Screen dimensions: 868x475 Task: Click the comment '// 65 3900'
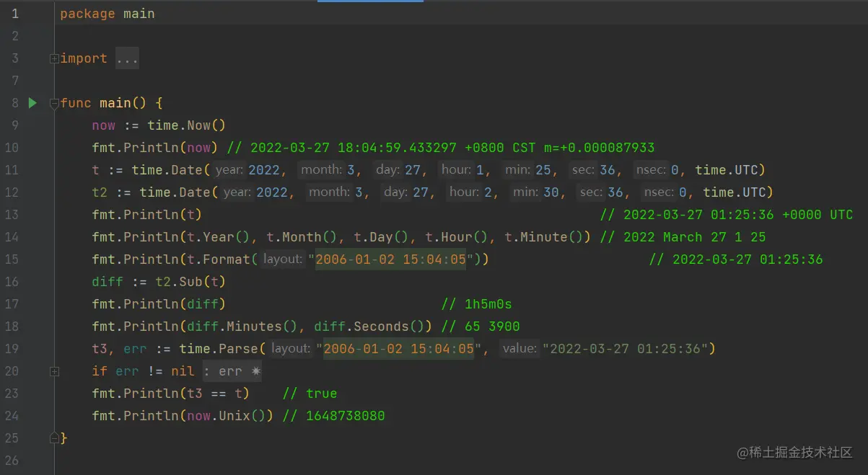click(480, 327)
